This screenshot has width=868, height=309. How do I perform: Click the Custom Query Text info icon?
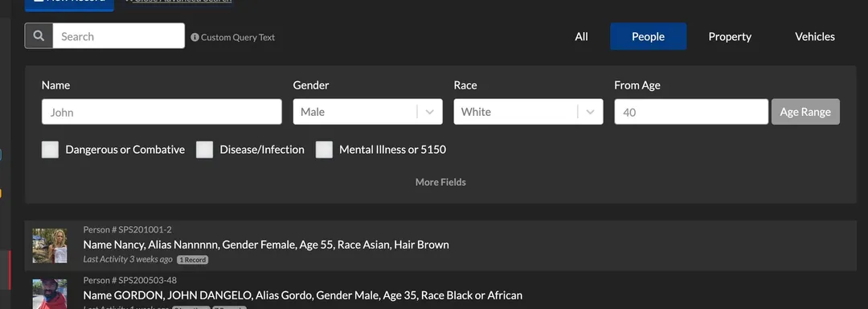click(194, 37)
